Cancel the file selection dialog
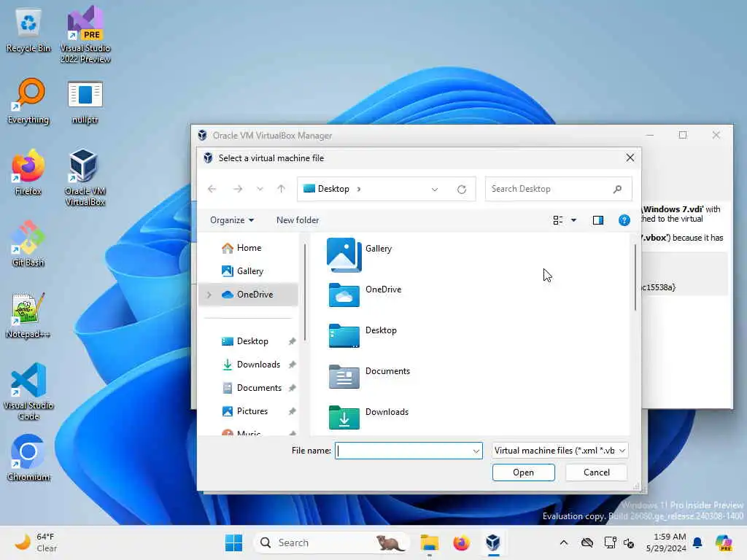The height and width of the screenshot is (560, 747). (596, 472)
